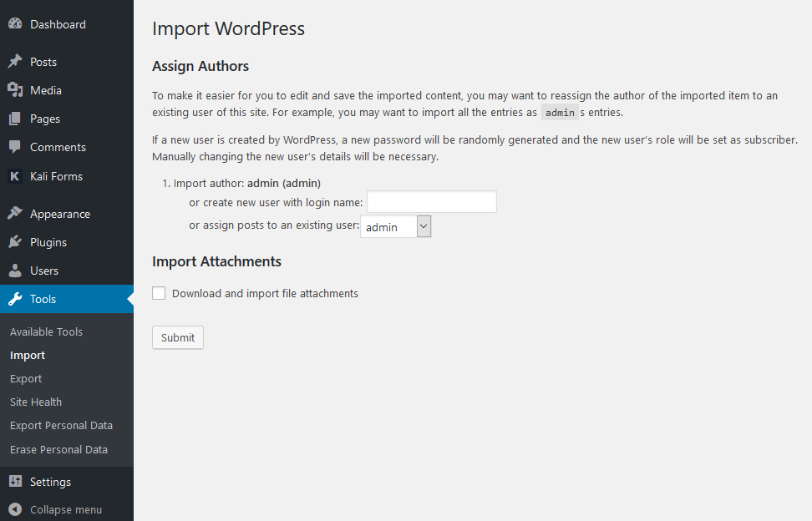Select the admin existing-user combo box
The height and width of the screenshot is (521, 812).
396,226
